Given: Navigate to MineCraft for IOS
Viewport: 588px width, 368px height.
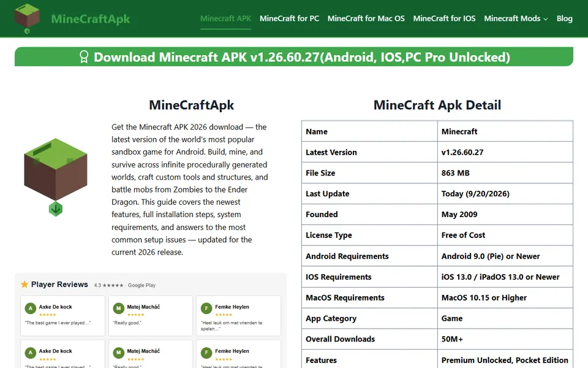Looking at the screenshot, I should point(444,18).
